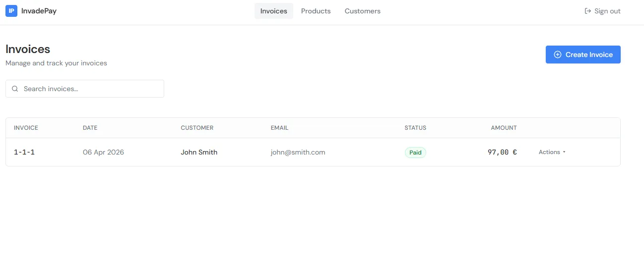This screenshot has width=644, height=266.
Task: Click the InvadePay IP logo icon
Action: pyautogui.click(x=11, y=11)
